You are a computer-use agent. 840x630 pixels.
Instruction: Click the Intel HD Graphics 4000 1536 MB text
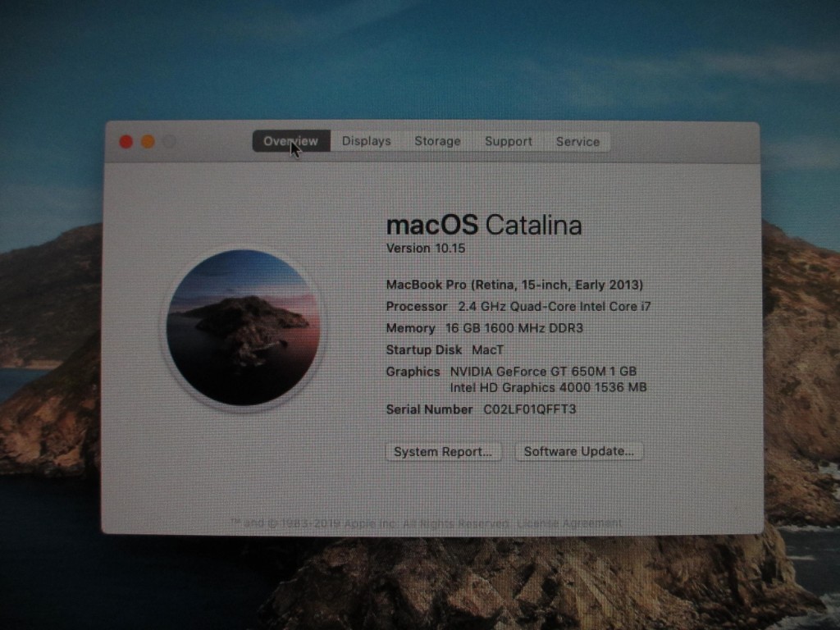tap(548, 387)
